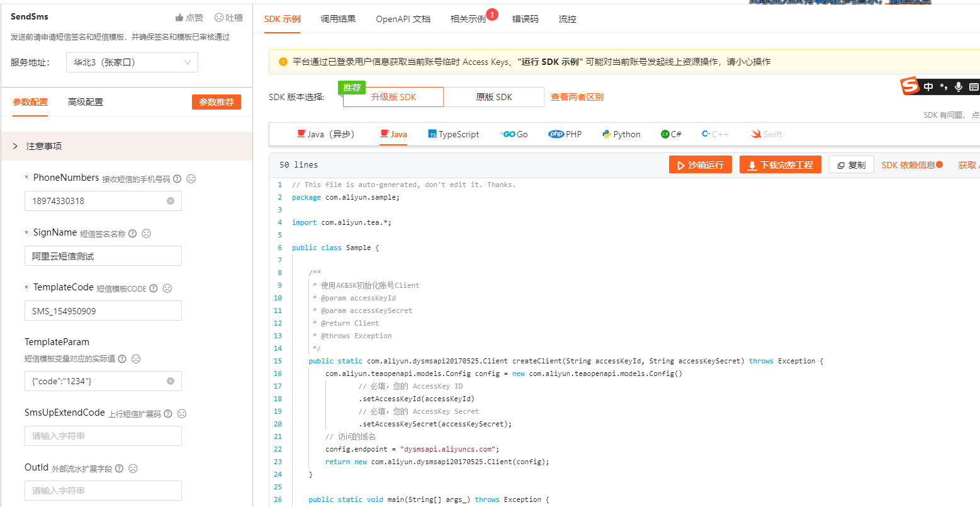
Task: Click the thumbs-up 点赞 icon
Action: pyautogui.click(x=179, y=18)
